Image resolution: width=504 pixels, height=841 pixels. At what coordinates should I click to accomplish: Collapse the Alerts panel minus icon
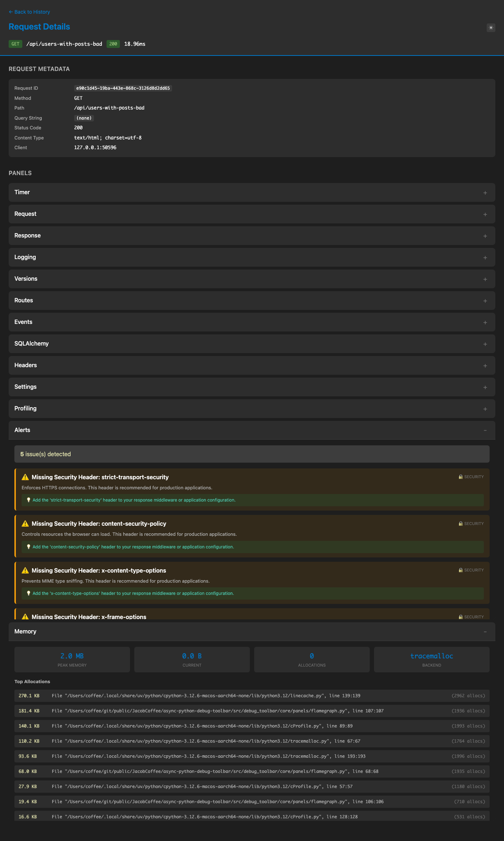tap(485, 431)
